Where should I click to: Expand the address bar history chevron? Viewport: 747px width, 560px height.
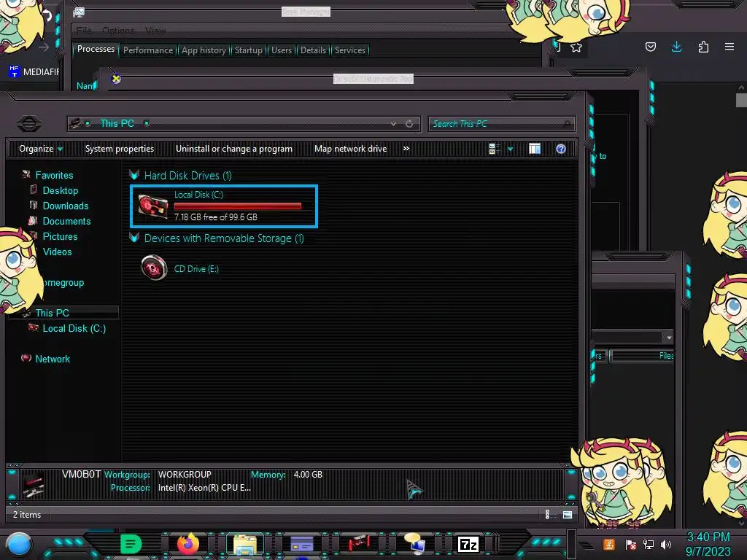(x=393, y=124)
